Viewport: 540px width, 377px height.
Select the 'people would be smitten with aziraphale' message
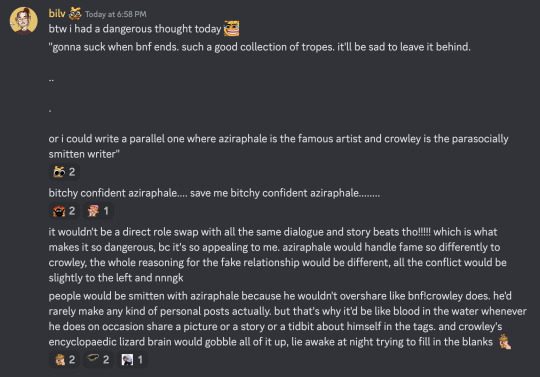pos(288,319)
